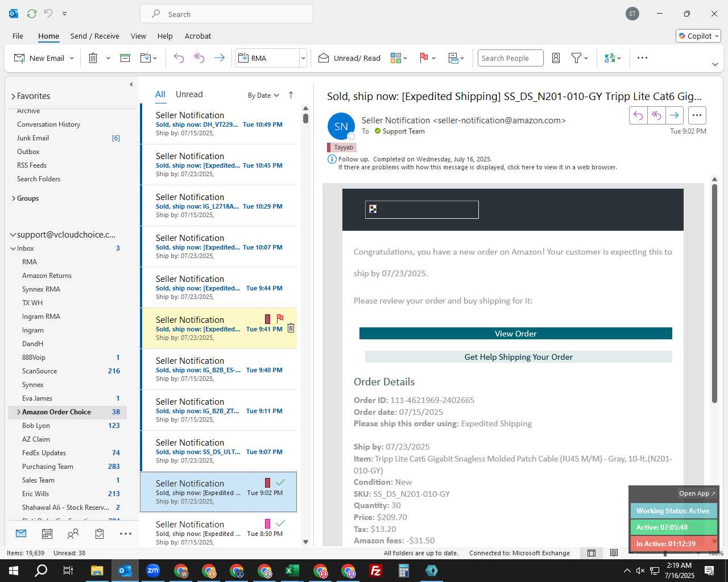This screenshot has height=582, width=728.
Task: Click the Send/Receive sync icon in title bar
Action: coord(32,13)
